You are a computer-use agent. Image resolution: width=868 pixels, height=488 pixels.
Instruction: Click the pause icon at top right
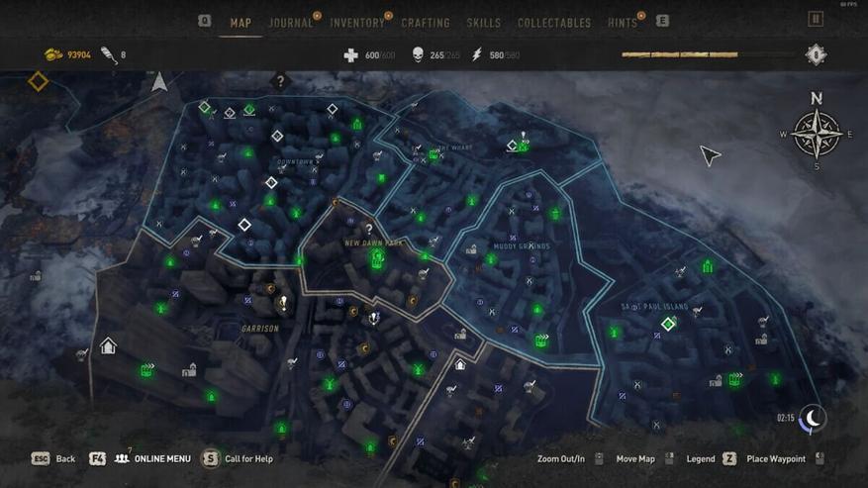(x=816, y=20)
